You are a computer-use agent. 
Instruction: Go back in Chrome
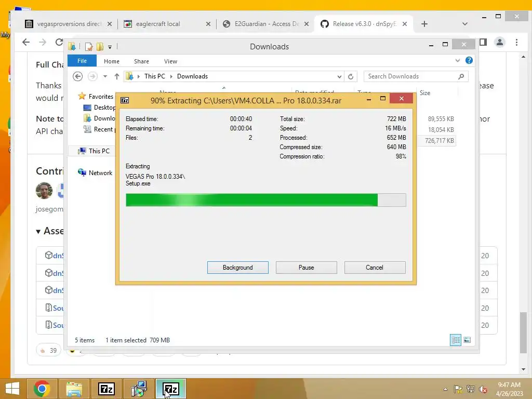26,42
